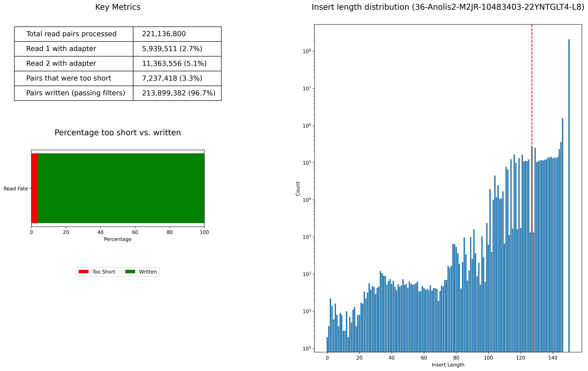Screen dimensions: 588x371
Task: Click the Count y-axis label
Action: click(x=298, y=188)
